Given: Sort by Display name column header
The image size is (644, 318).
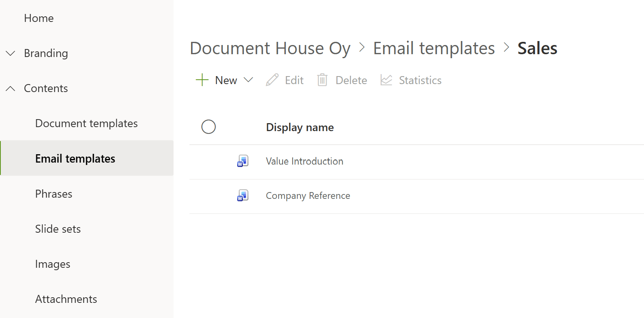Looking at the screenshot, I should pyautogui.click(x=300, y=128).
